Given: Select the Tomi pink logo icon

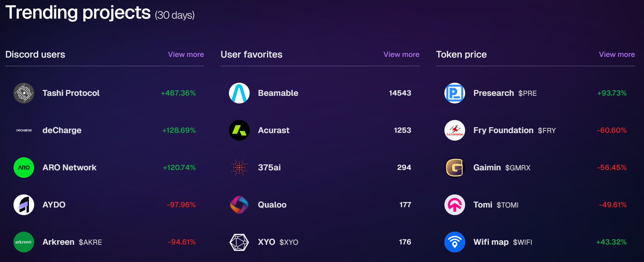Looking at the screenshot, I should (455, 205).
